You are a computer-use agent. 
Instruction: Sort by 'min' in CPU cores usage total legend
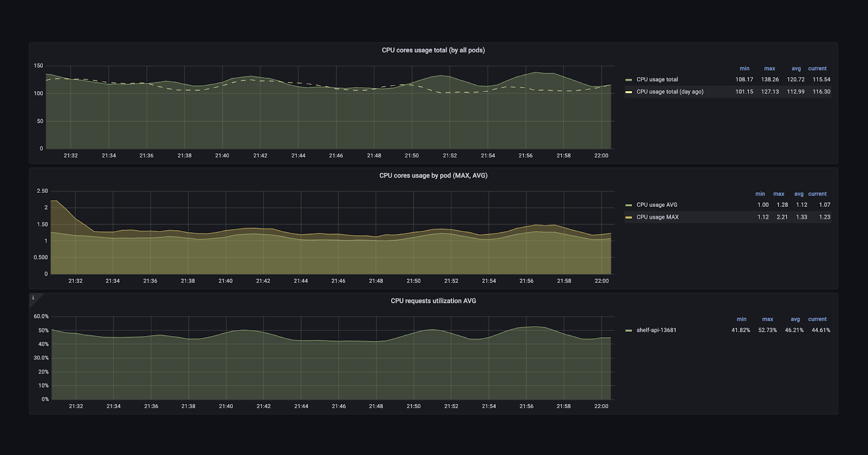(744, 68)
